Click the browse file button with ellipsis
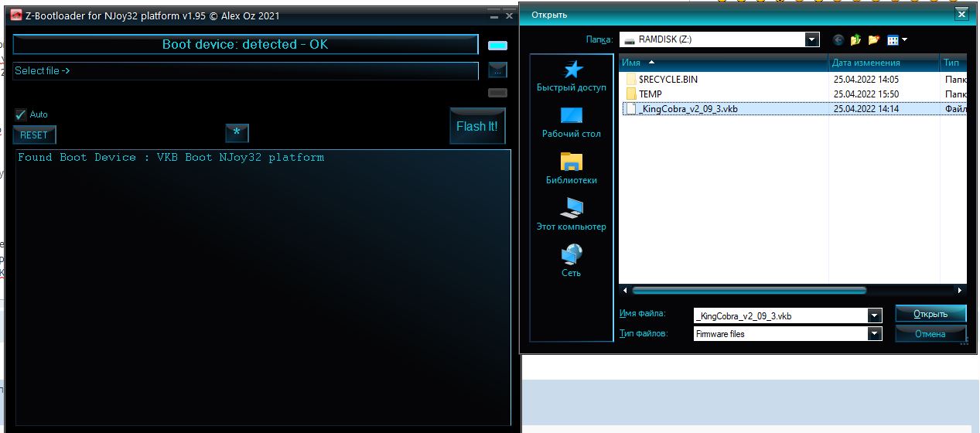980x433 pixels. 497,70
